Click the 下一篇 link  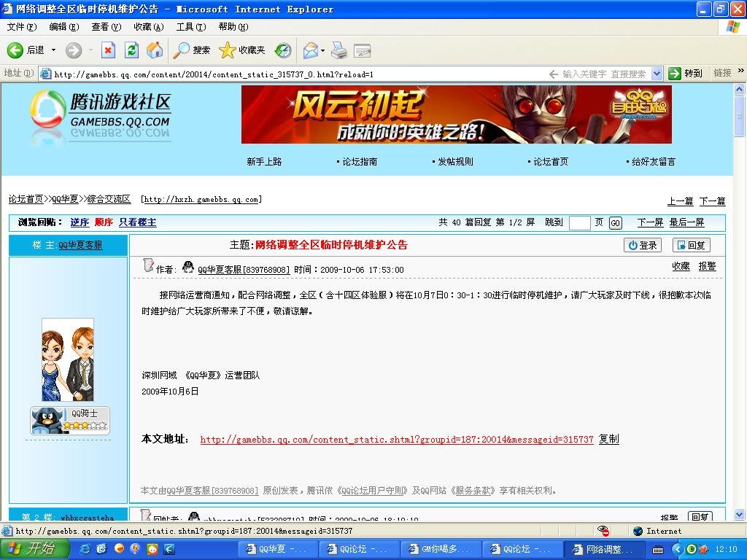712,201
